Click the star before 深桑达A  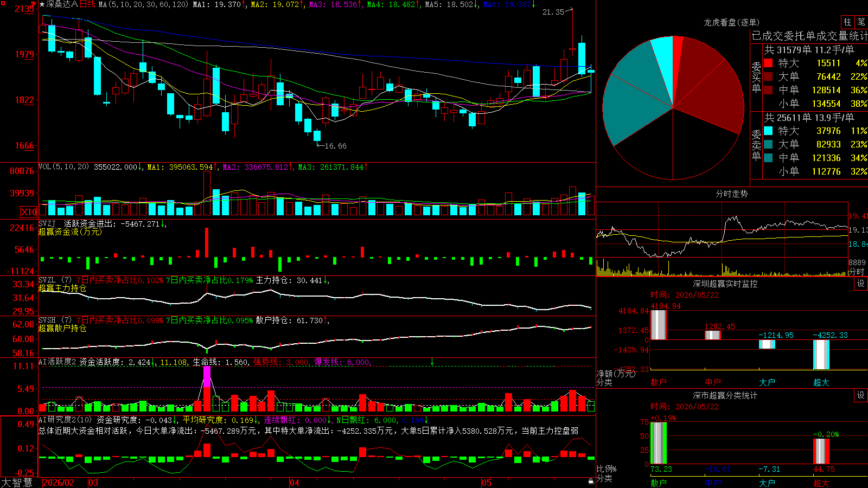42,4
